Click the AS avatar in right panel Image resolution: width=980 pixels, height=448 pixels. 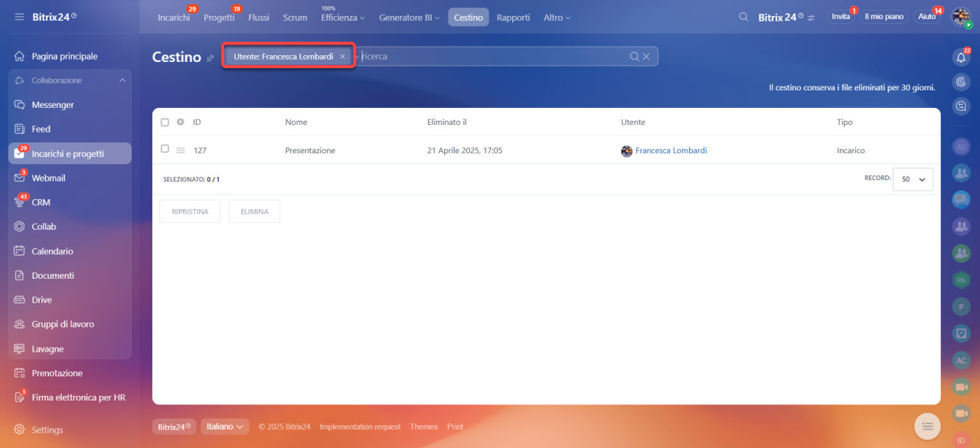click(x=961, y=147)
